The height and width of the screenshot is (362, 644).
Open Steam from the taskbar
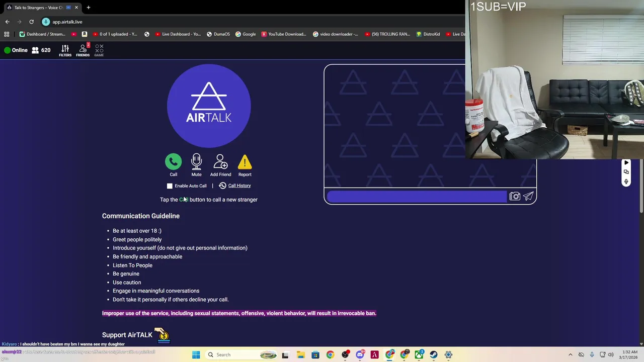tap(434, 354)
